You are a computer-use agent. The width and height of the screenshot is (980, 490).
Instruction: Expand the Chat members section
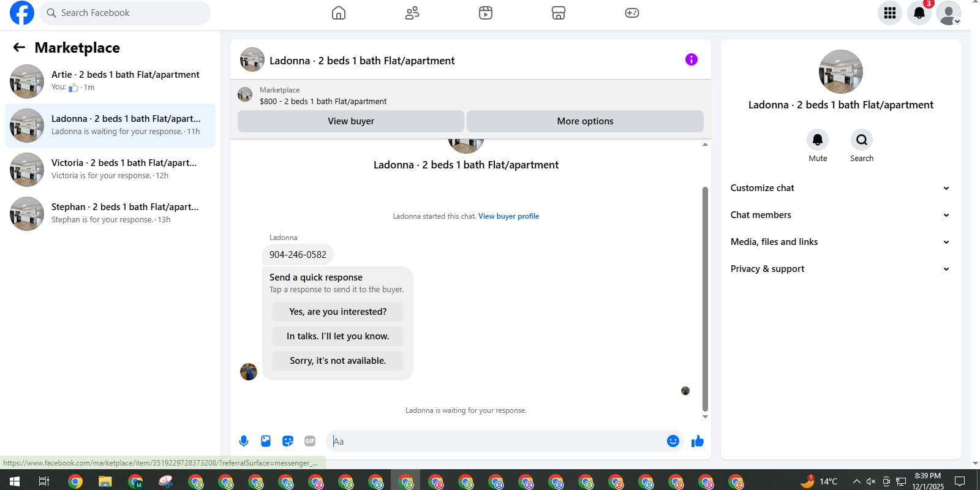pyautogui.click(x=840, y=215)
